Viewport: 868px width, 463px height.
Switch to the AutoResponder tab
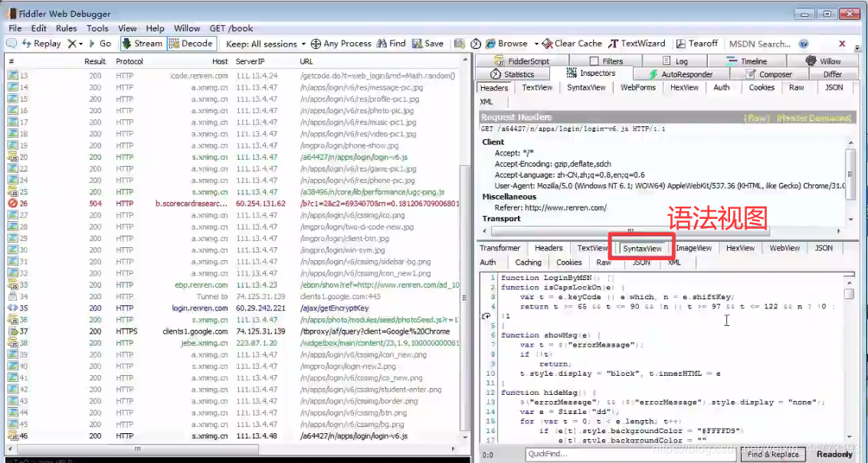(680, 74)
